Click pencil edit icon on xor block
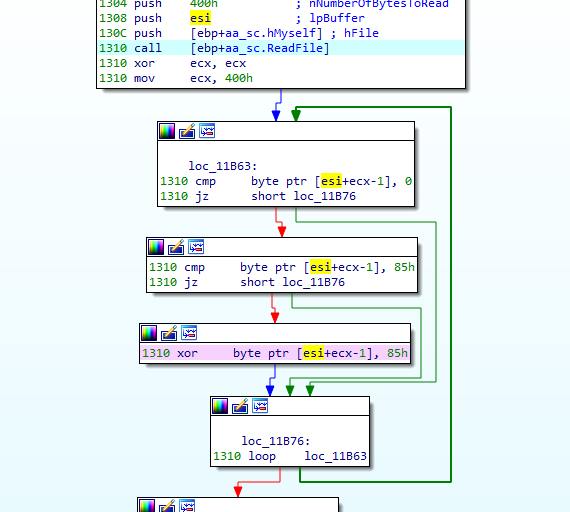This screenshot has height=512, width=570. coord(169,333)
